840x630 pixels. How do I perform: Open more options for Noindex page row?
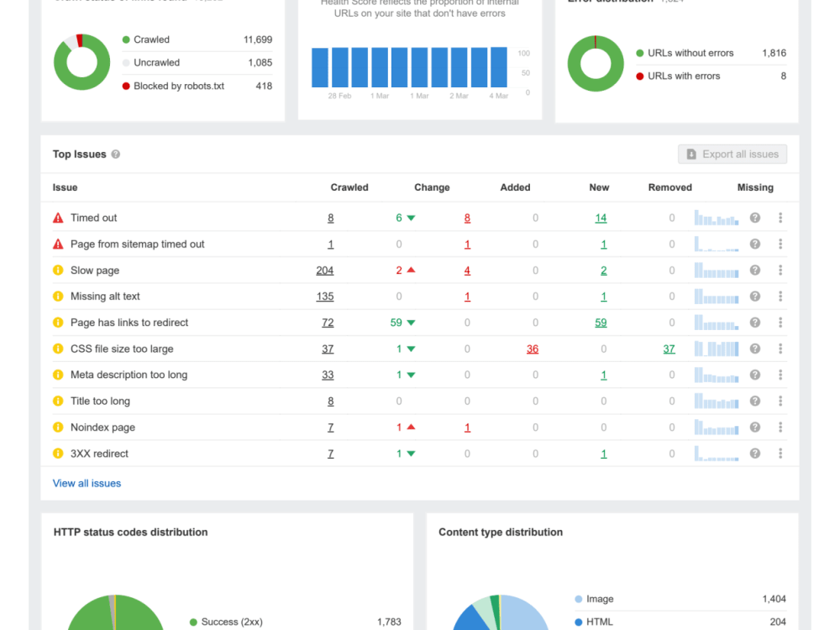[x=780, y=427]
